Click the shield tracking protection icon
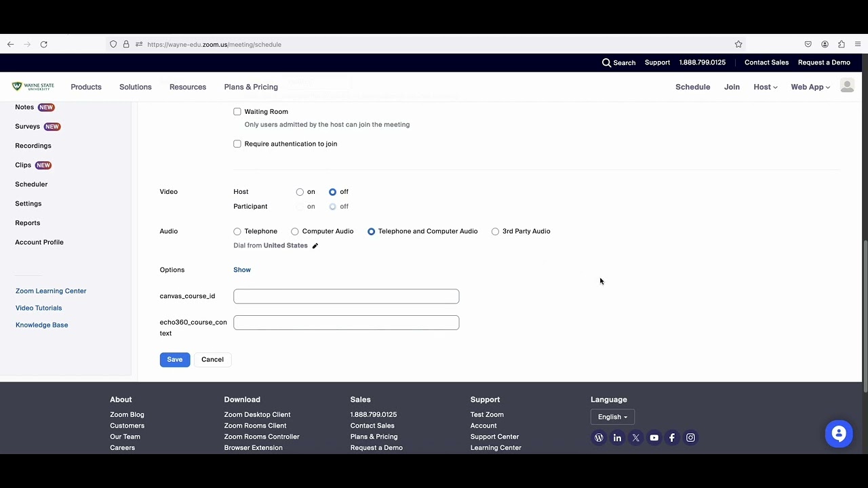The width and height of the screenshot is (868, 488). pyautogui.click(x=113, y=44)
